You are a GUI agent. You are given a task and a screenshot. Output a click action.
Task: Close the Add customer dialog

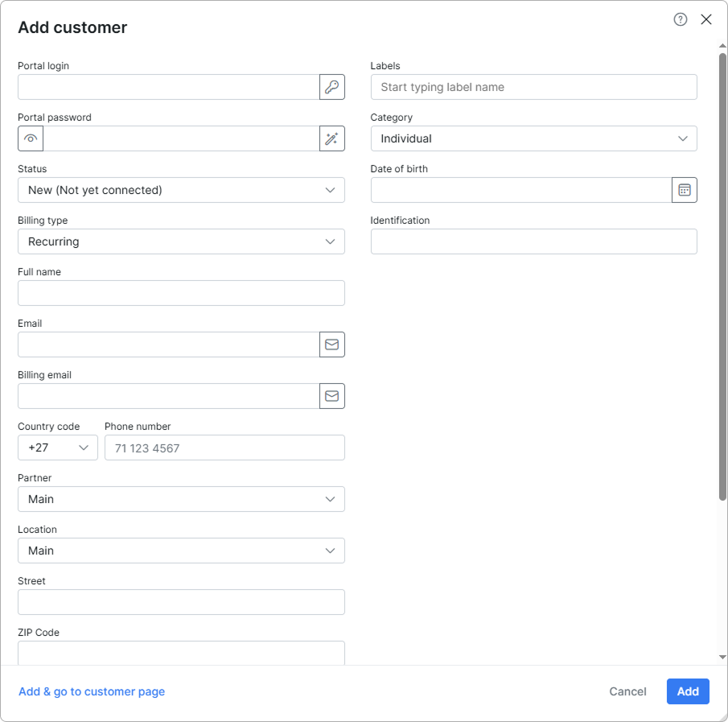[x=706, y=19]
